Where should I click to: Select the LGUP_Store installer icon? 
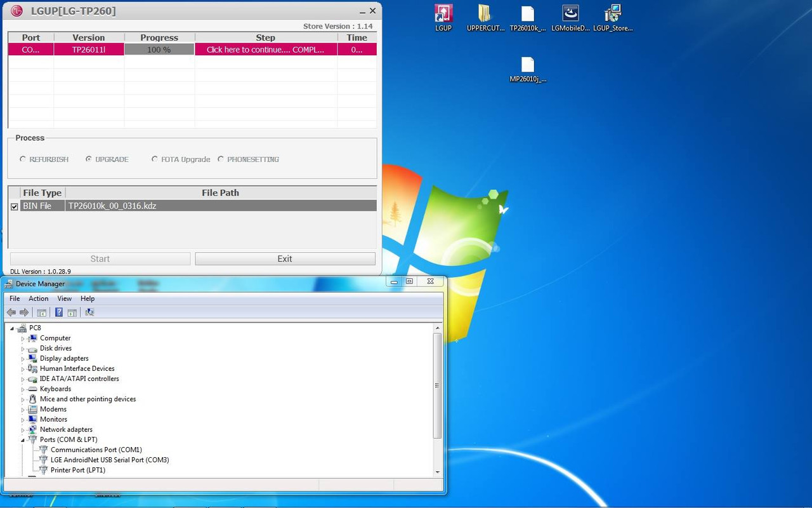click(x=613, y=18)
